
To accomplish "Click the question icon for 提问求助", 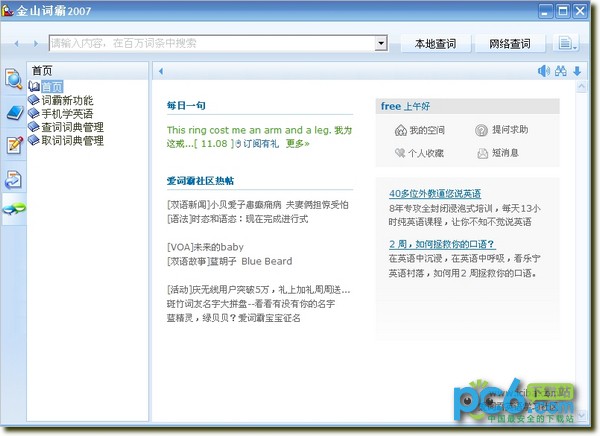I will 481,130.
